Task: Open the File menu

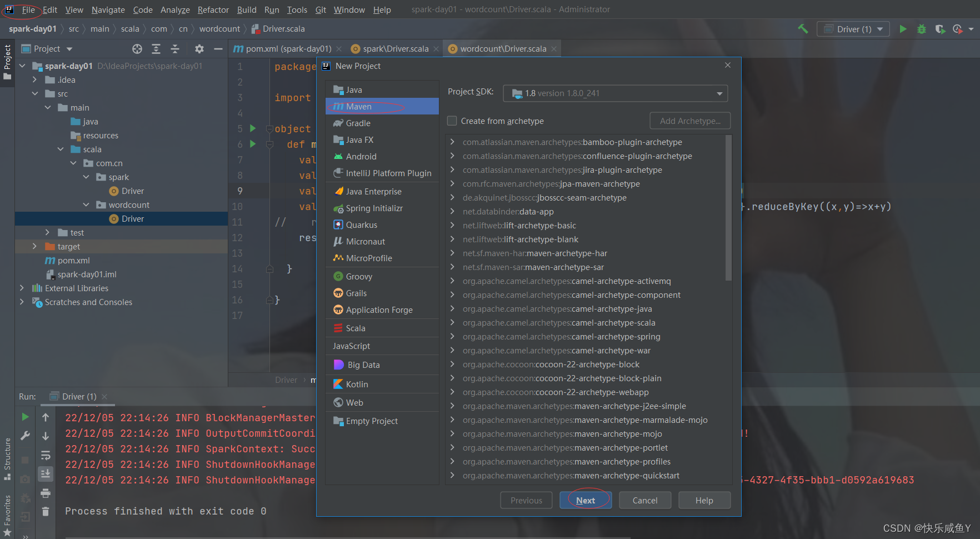Action: tap(28, 9)
